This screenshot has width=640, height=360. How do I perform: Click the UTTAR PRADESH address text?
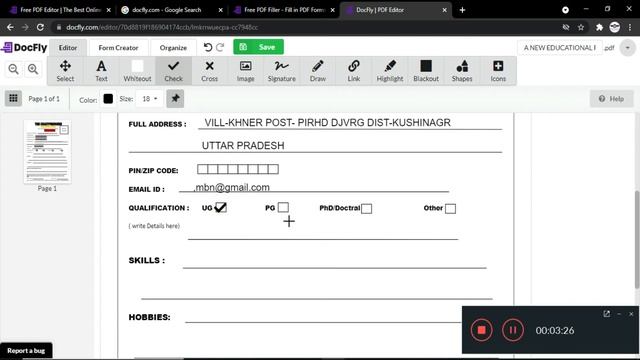(243, 146)
